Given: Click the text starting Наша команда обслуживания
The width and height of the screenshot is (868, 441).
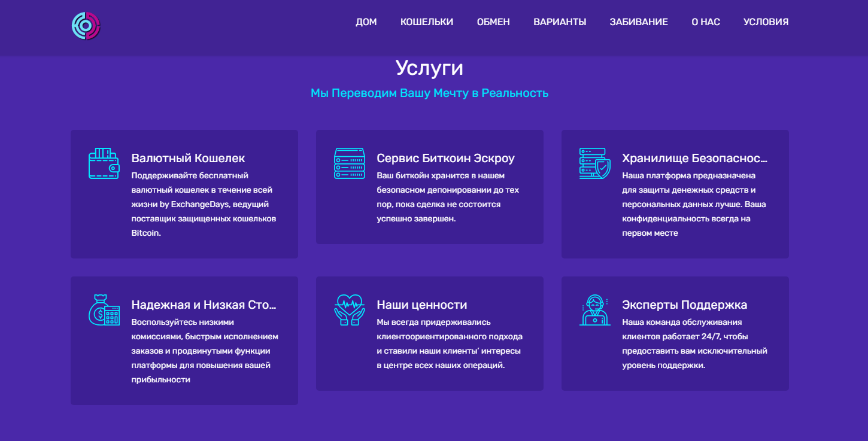Looking at the screenshot, I should tap(694, 343).
